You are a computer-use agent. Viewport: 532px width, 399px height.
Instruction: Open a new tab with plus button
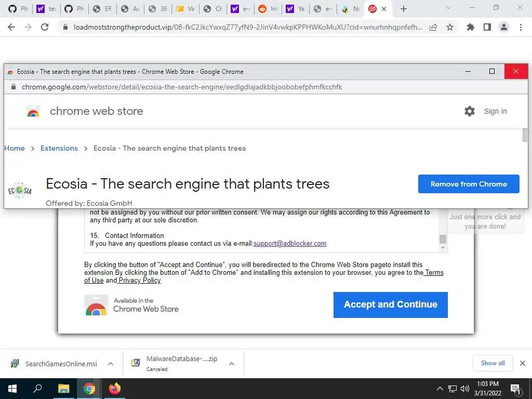coord(403,9)
